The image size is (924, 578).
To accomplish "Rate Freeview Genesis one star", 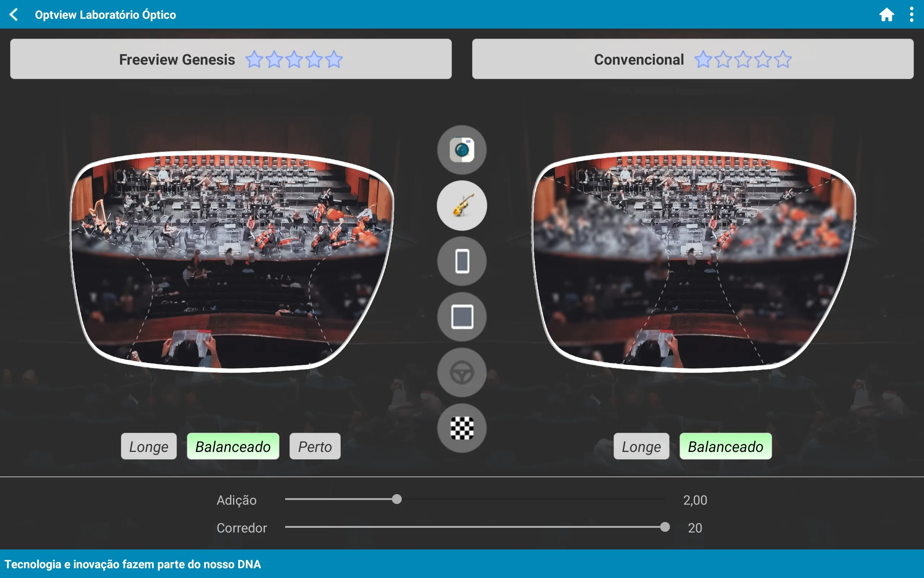I will [x=254, y=59].
